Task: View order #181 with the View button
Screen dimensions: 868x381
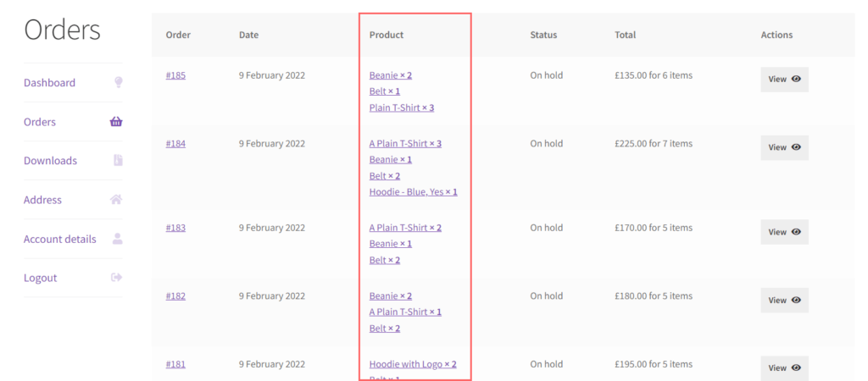Action: click(784, 368)
